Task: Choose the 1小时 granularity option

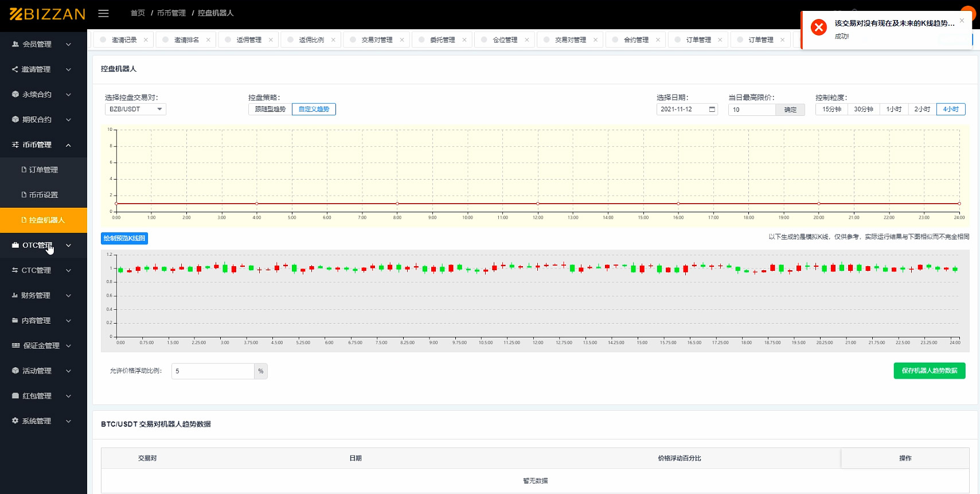Action: (893, 110)
